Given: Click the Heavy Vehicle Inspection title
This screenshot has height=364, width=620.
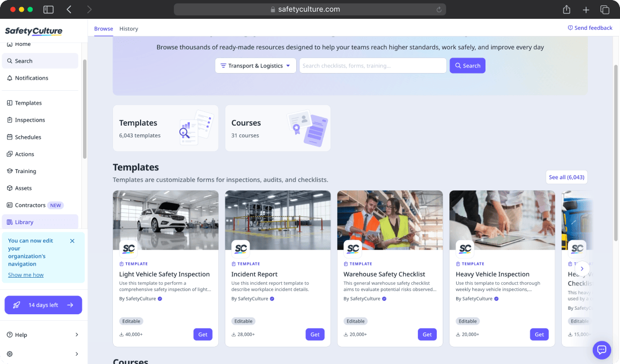Looking at the screenshot, I should [492, 274].
